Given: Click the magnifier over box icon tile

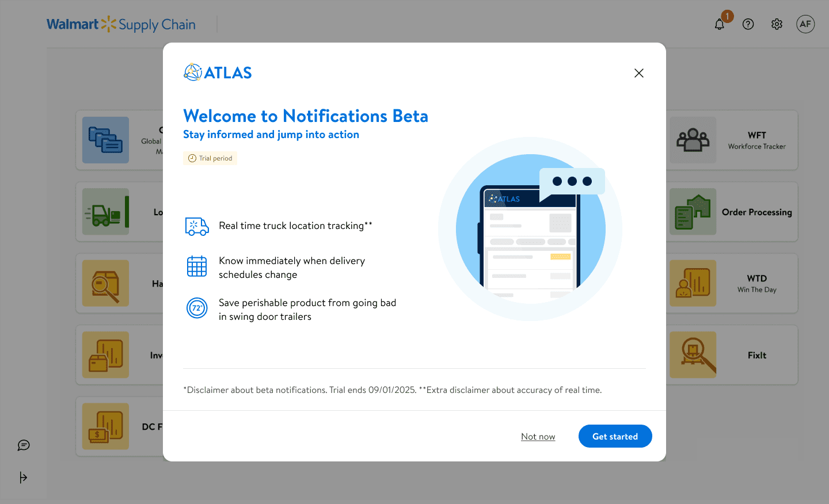Looking at the screenshot, I should click(105, 283).
